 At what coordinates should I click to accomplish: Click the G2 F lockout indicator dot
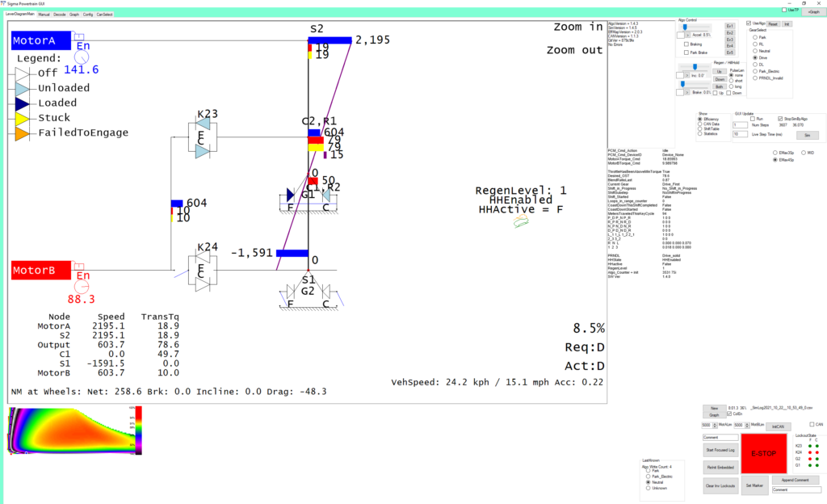point(810,459)
